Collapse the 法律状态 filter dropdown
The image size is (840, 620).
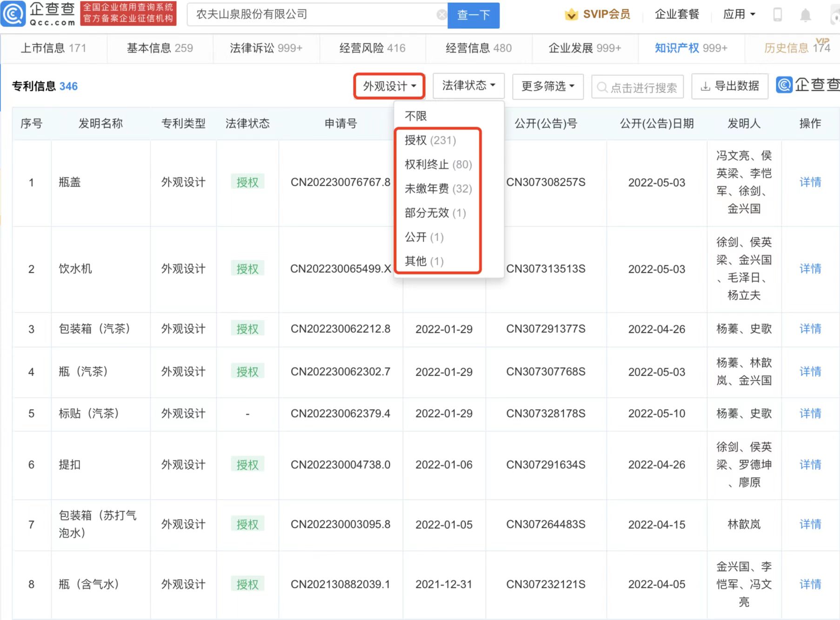pyautogui.click(x=468, y=86)
